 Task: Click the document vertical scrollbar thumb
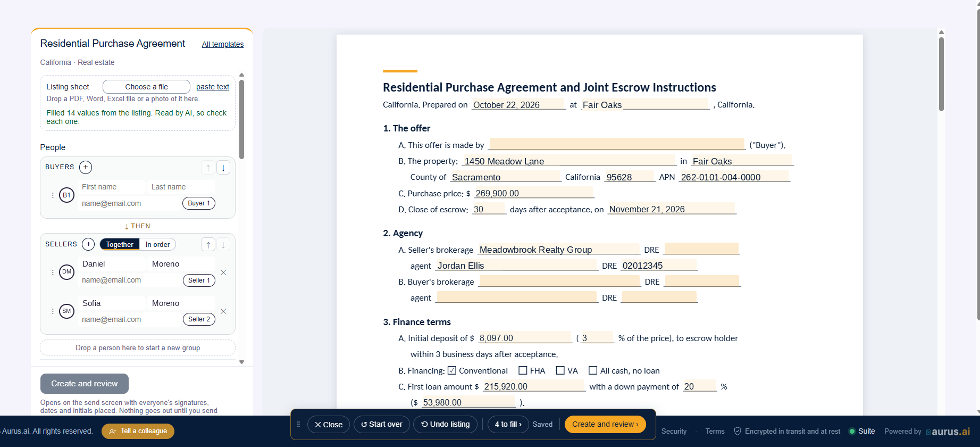[941, 73]
